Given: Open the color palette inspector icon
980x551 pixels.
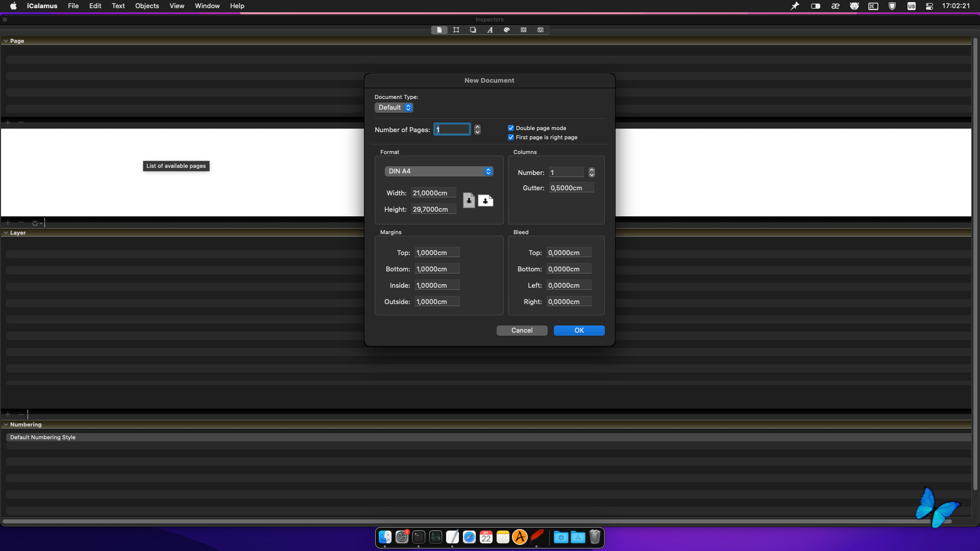Looking at the screenshot, I should pyautogui.click(x=507, y=30).
